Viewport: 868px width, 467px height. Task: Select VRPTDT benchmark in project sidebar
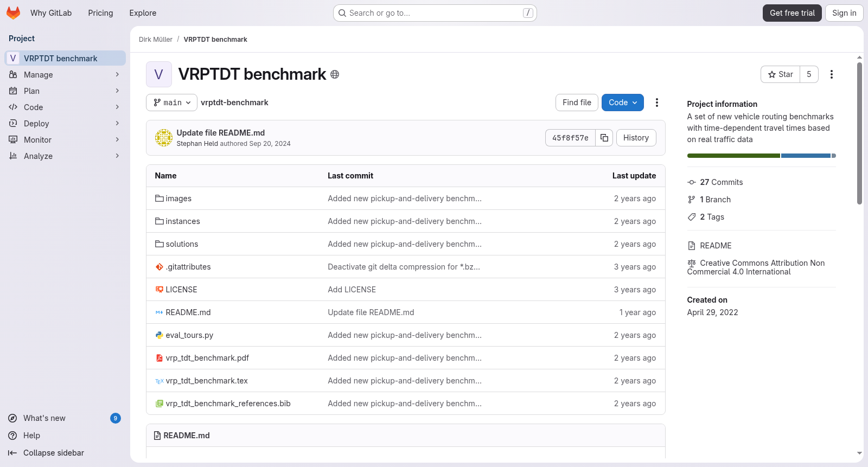pos(65,59)
